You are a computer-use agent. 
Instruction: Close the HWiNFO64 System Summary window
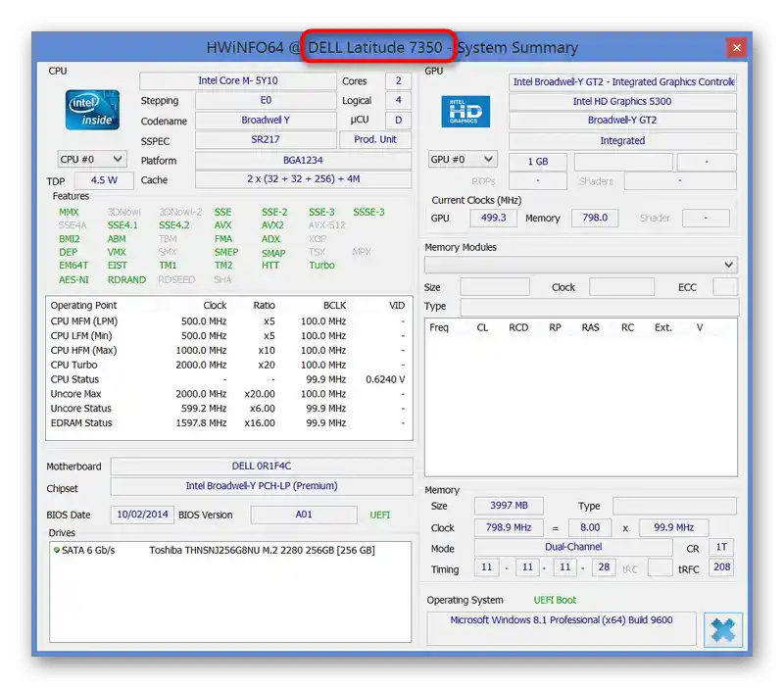click(x=736, y=47)
